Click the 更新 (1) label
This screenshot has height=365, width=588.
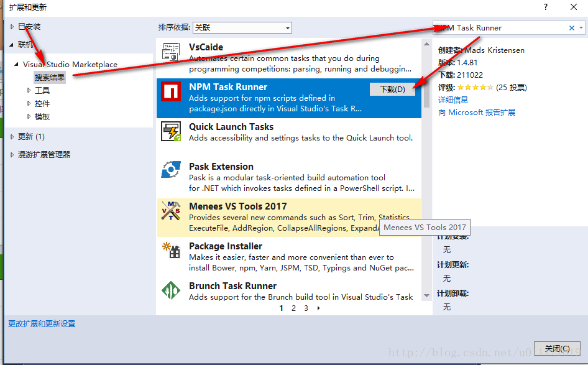tap(31, 137)
